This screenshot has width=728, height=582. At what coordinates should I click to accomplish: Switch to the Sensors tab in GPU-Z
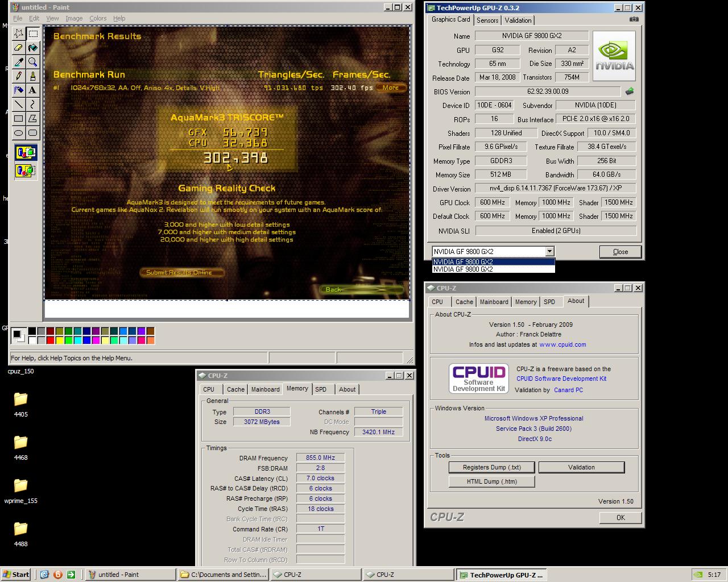(487, 20)
